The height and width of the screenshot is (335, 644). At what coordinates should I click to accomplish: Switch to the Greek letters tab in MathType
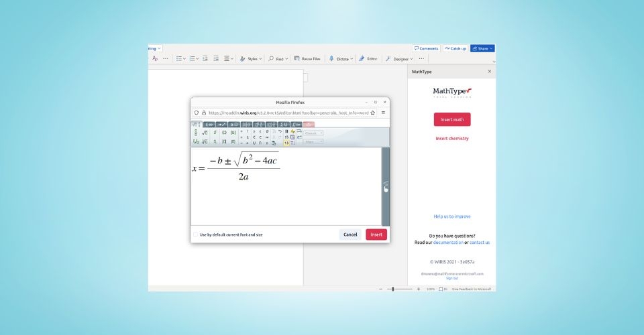point(234,124)
